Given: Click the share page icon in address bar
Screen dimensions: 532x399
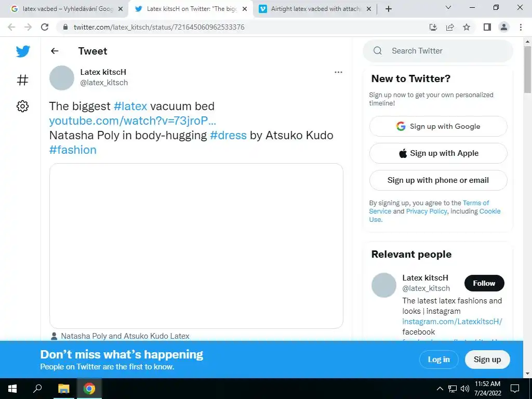Looking at the screenshot, I should 450,27.
